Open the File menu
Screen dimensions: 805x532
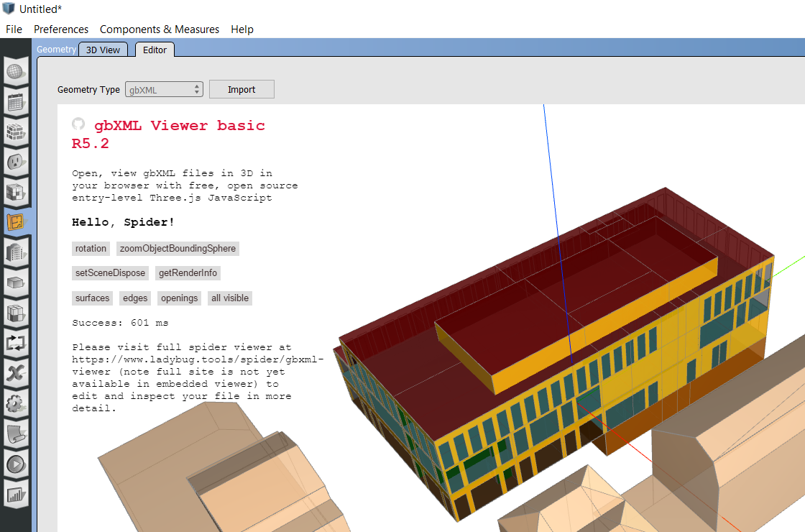pyautogui.click(x=14, y=29)
